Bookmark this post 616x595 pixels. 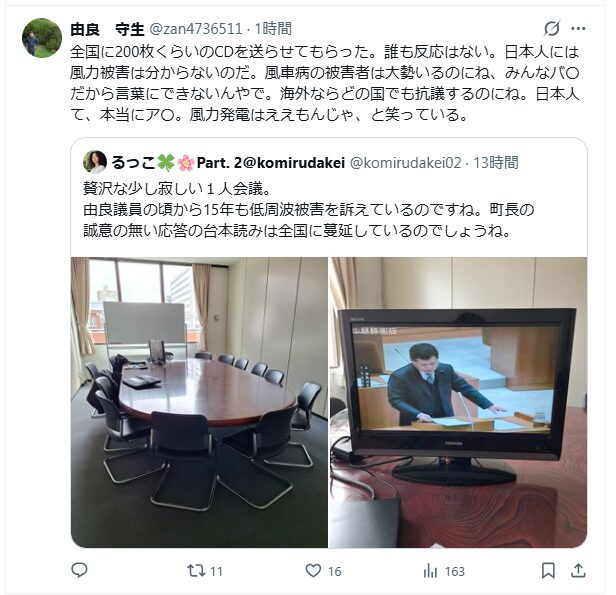[x=548, y=570]
